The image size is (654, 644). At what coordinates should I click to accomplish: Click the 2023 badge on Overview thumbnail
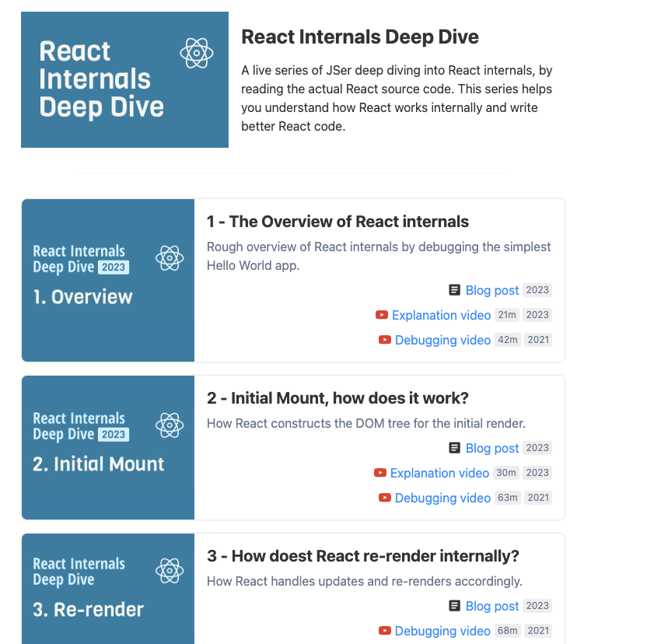(114, 268)
